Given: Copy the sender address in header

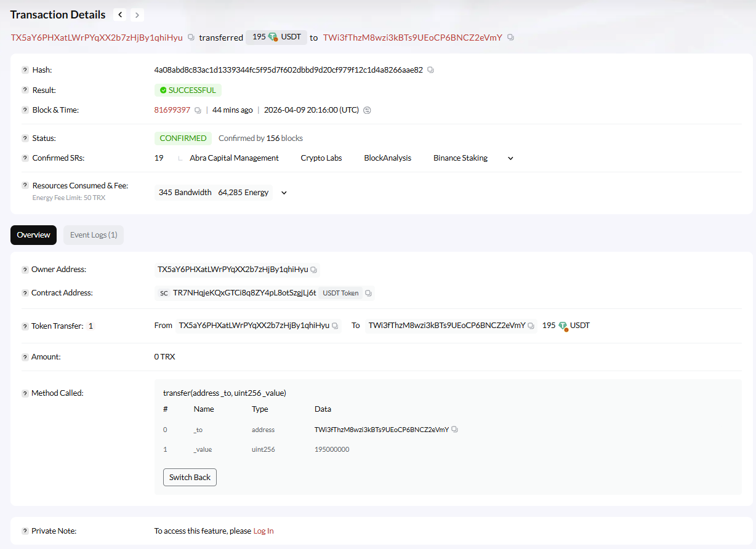Looking at the screenshot, I should [x=191, y=38].
